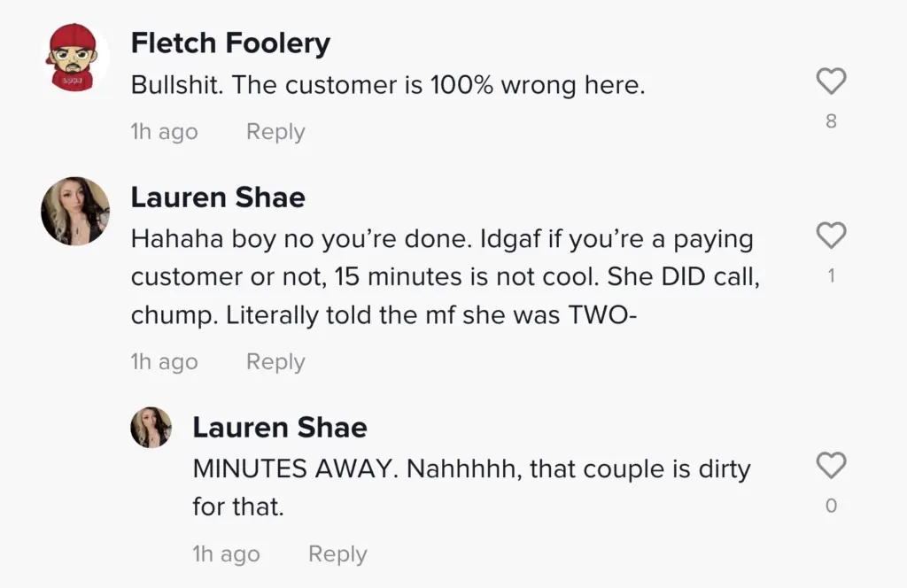Open Lauren Shae's avatar beside 'Hahaha boy' comment

coord(75,211)
